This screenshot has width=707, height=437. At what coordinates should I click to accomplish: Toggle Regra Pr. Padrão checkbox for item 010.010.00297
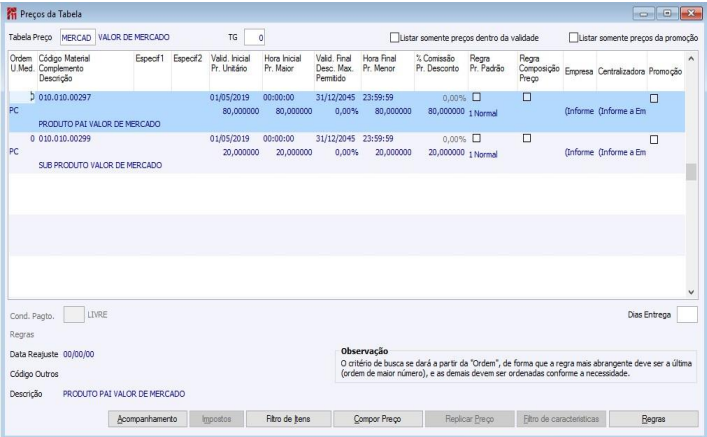click(476, 97)
